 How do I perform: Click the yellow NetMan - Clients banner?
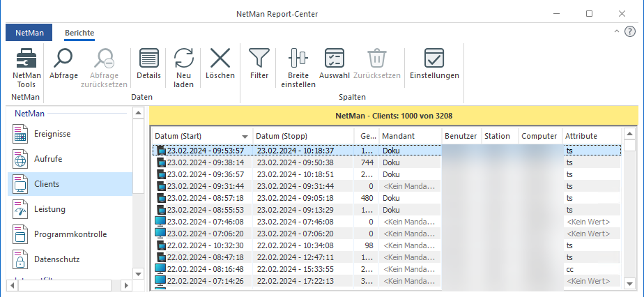[394, 116]
